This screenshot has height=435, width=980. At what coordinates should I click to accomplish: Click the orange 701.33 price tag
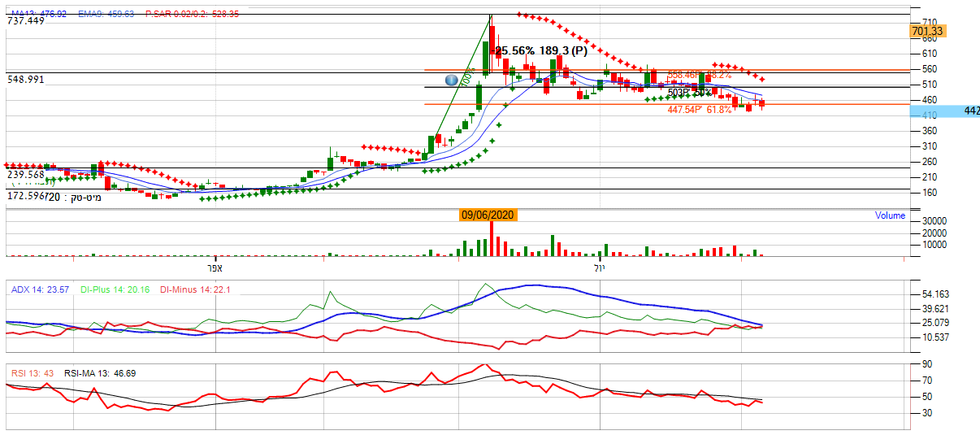click(927, 31)
